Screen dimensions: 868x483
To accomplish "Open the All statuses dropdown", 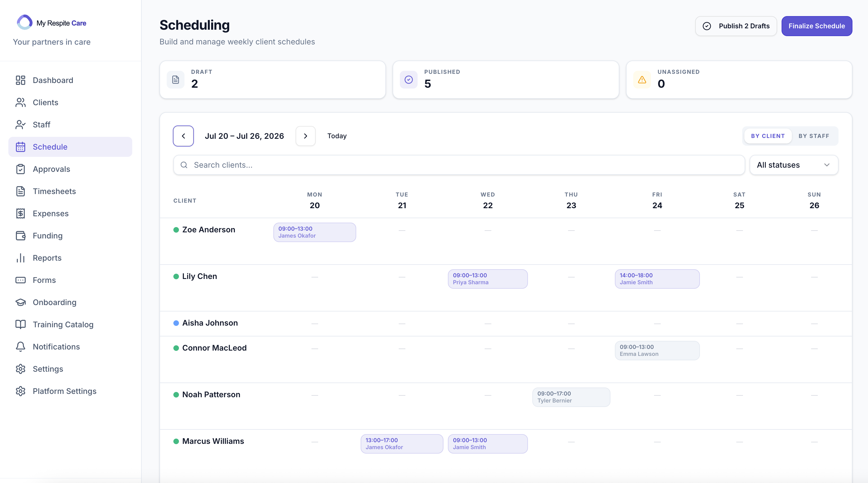I will pyautogui.click(x=794, y=165).
